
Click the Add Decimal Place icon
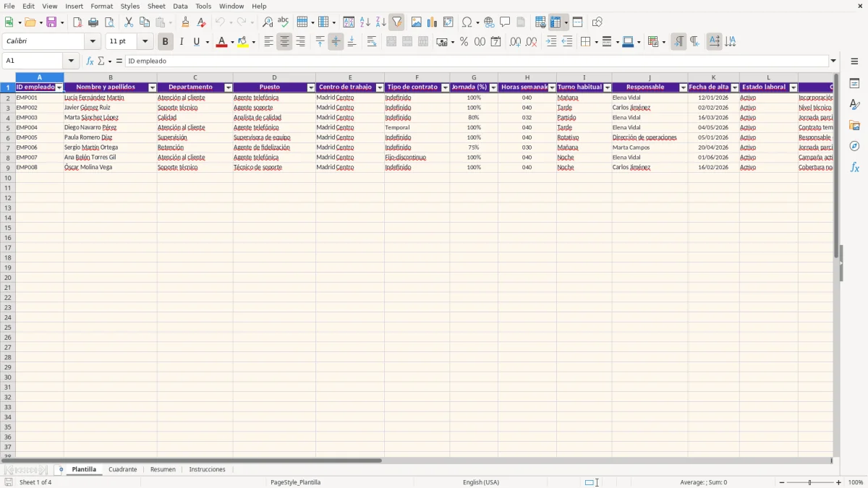(x=515, y=42)
